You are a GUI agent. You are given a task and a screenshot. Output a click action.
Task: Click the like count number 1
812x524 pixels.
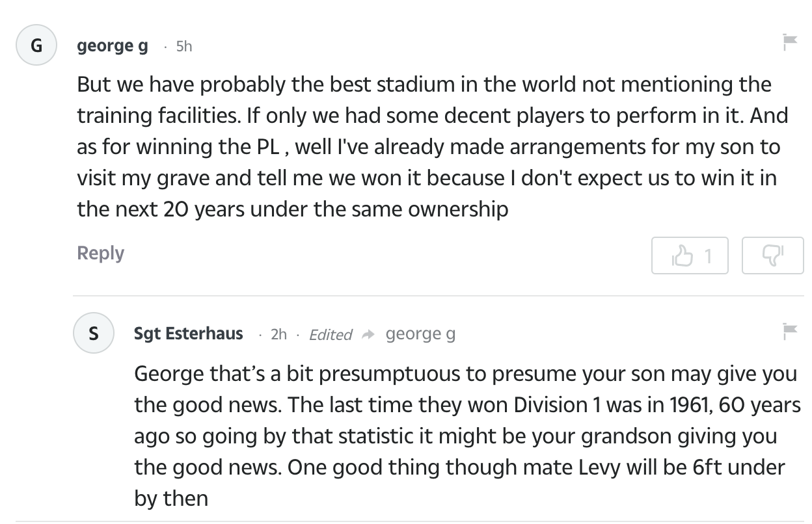pyautogui.click(x=707, y=256)
